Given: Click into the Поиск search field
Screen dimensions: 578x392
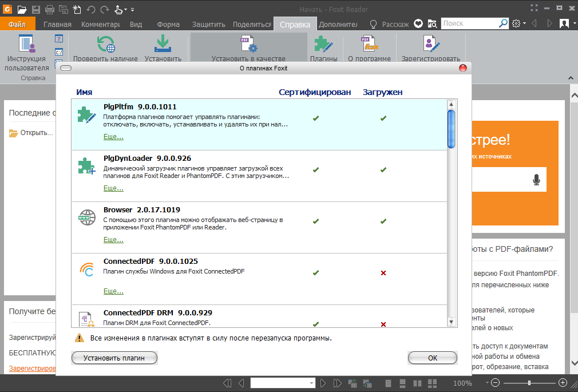Looking at the screenshot, I should click(470, 23).
